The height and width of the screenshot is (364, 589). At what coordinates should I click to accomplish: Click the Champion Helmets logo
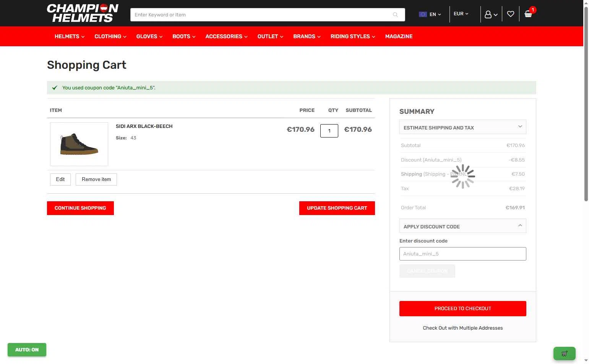(83, 13)
